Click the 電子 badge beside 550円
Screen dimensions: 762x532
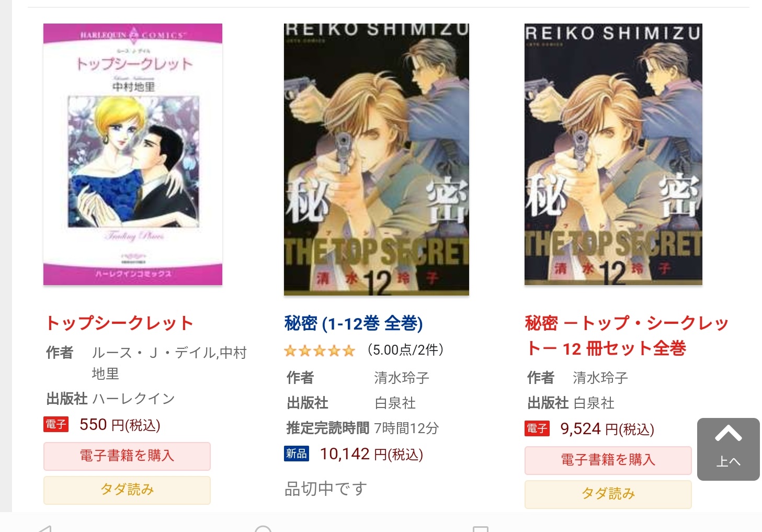[x=56, y=424]
